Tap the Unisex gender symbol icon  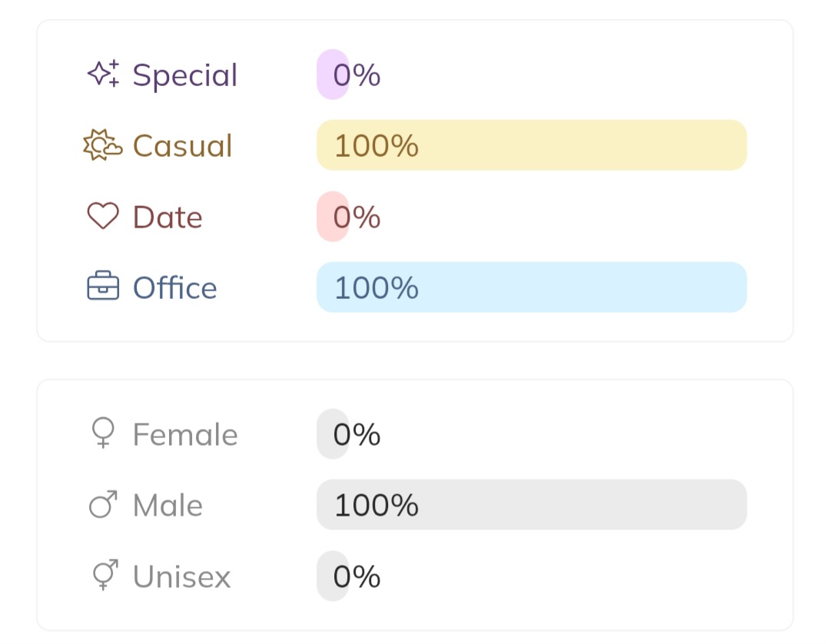(103, 576)
